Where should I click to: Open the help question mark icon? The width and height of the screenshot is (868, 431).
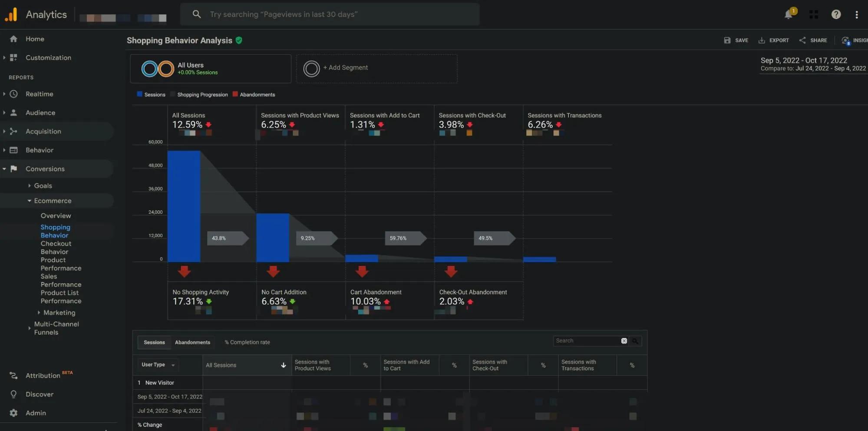pos(836,14)
